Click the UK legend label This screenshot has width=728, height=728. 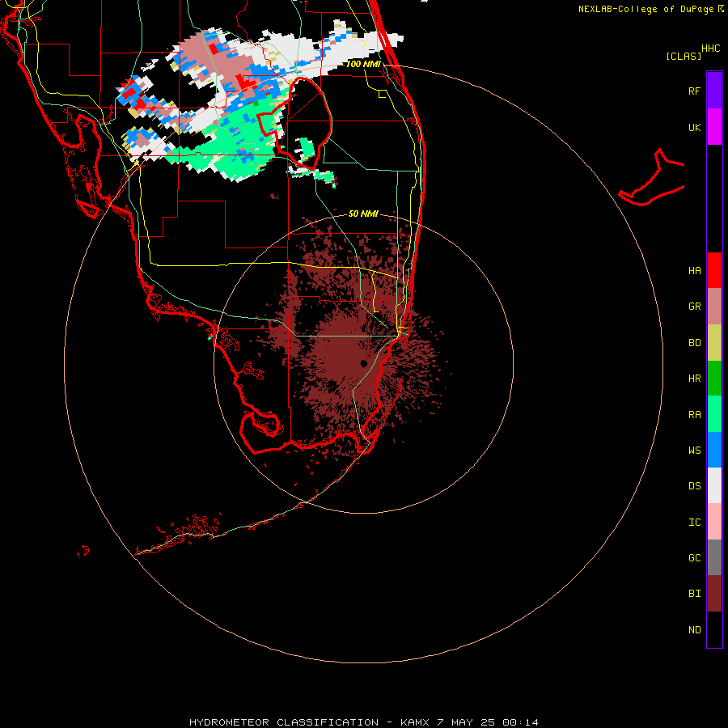694,128
